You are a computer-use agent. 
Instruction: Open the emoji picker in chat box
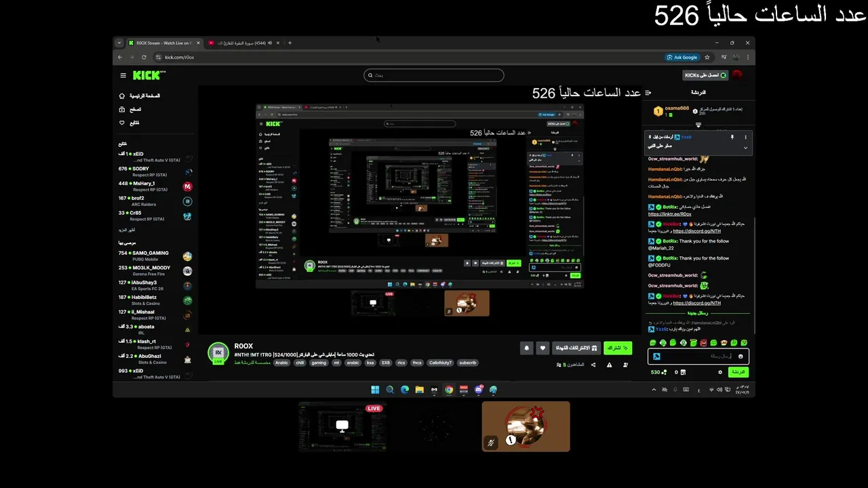coord(741,357)
